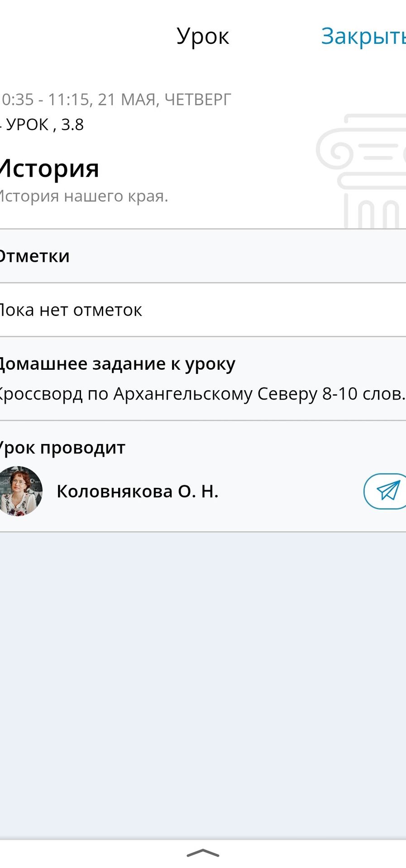Expand the bottom panel chevron handle
This screenshot has width=406, height=868.
[x=203, y=853]
